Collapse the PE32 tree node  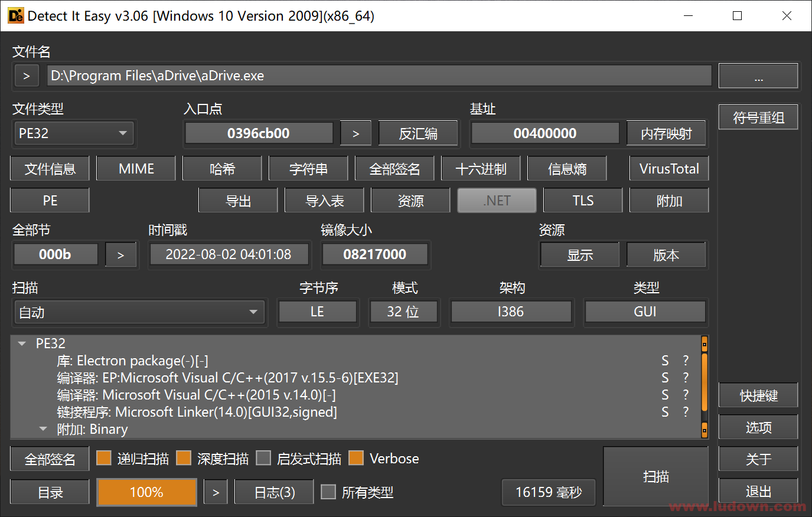(22, 343)
